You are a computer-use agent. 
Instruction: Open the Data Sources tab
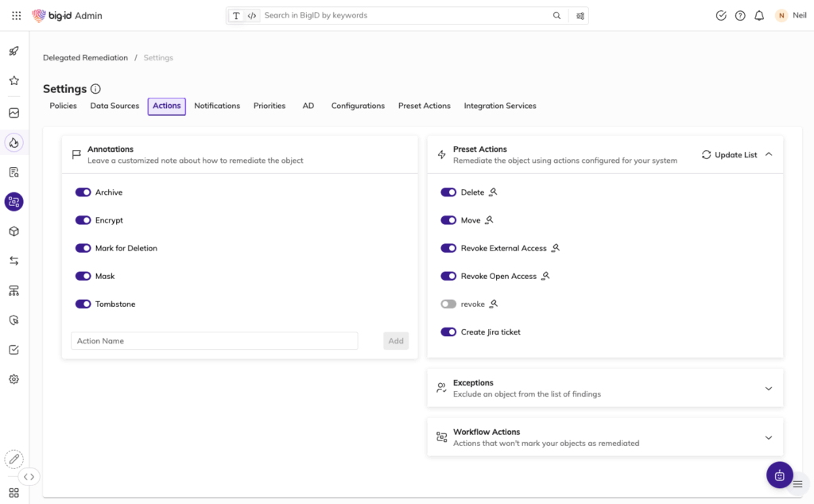point(114,106)
